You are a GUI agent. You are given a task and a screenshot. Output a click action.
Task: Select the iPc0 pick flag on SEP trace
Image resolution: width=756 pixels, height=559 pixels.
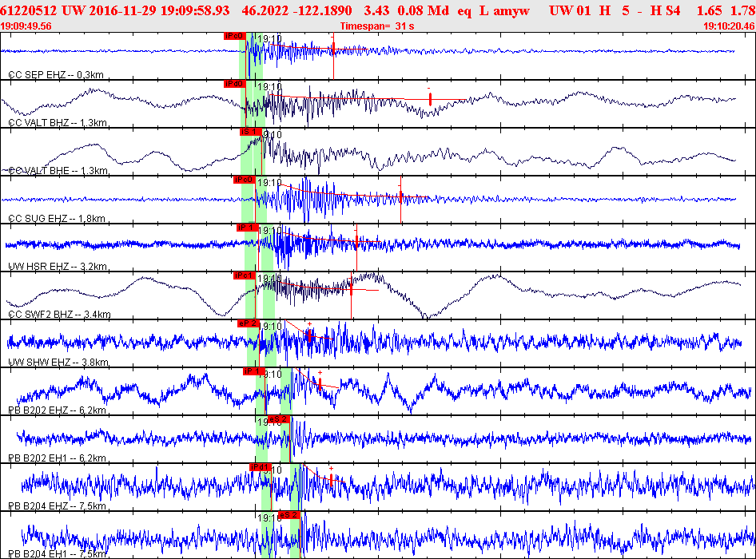pos(235,36)
